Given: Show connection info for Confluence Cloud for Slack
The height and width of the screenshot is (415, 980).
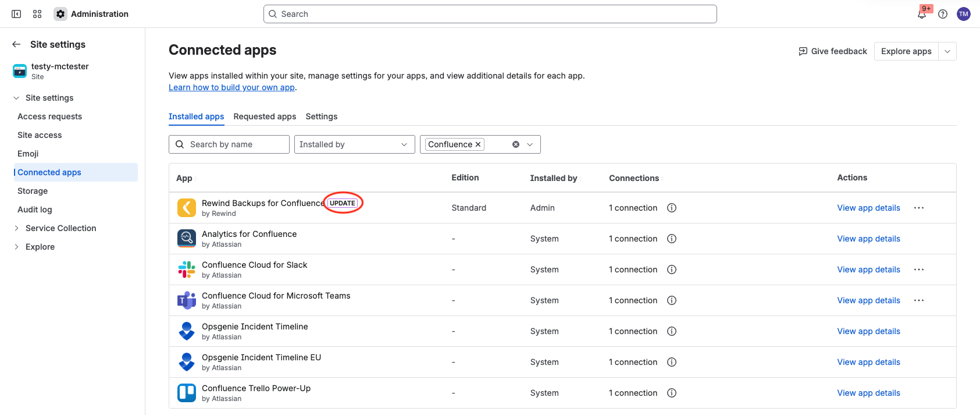Looking at the screenshot, I should [672, 269].
